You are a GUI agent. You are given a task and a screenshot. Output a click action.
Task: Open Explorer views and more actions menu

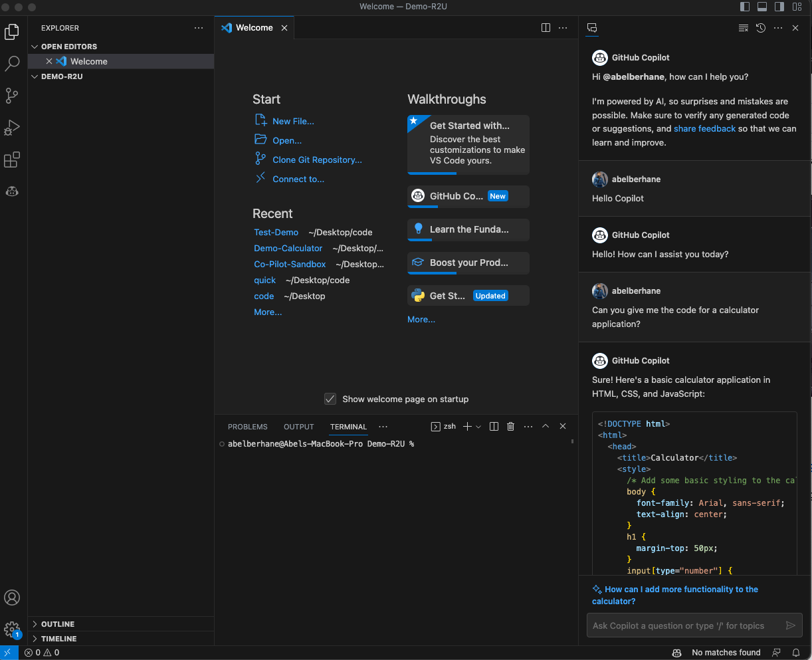coord(199,28)
